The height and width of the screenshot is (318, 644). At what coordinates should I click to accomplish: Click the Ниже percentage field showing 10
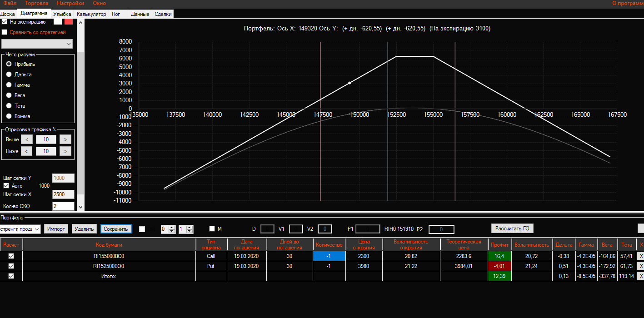[46, 151]
